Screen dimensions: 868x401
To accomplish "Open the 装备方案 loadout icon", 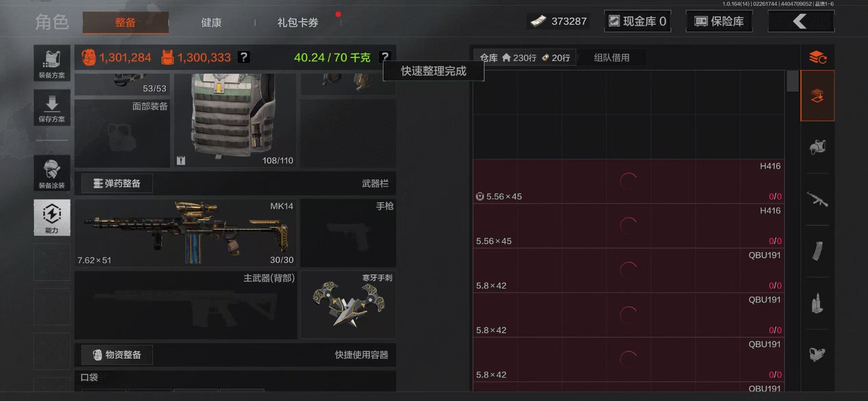I will (52, 63).
